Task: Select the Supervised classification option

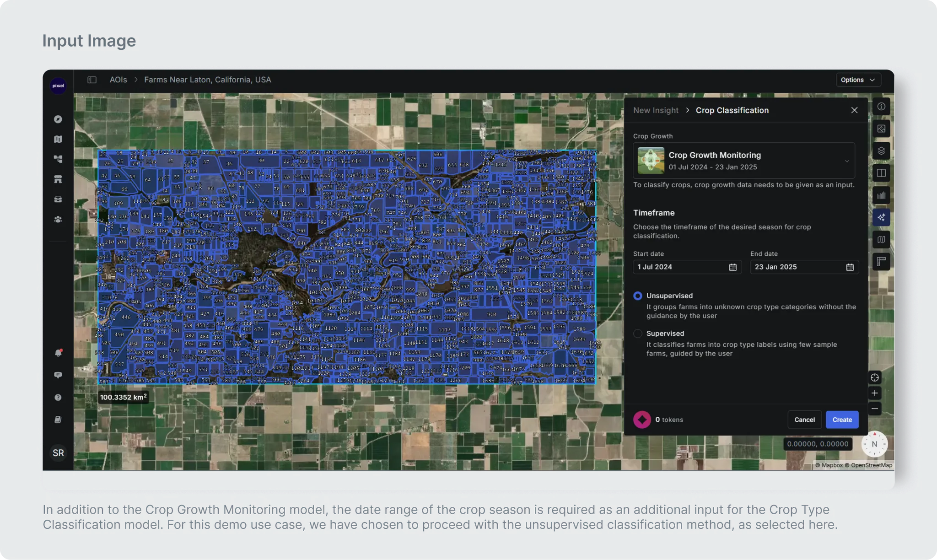Action: tap(637, 334)
